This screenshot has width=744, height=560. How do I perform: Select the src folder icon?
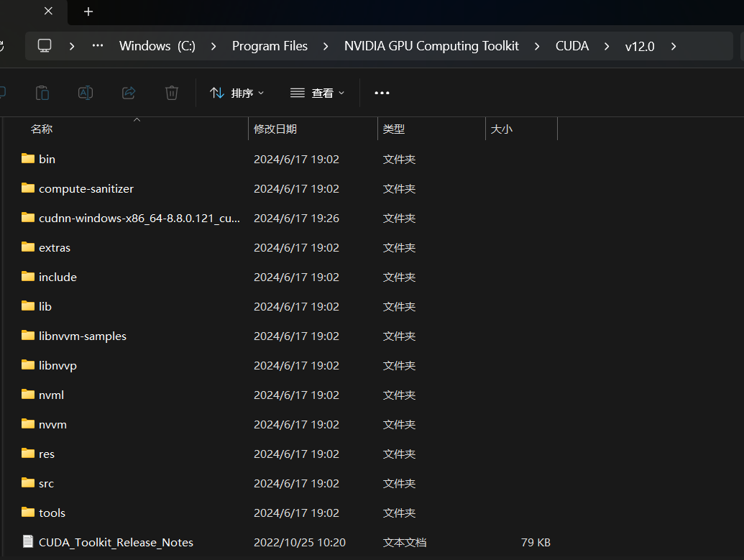point(28,482)
